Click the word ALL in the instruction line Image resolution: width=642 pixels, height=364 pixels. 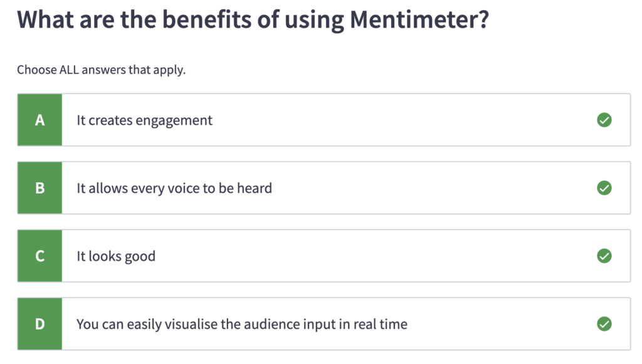pyautogui.click(x=69, y=70)
